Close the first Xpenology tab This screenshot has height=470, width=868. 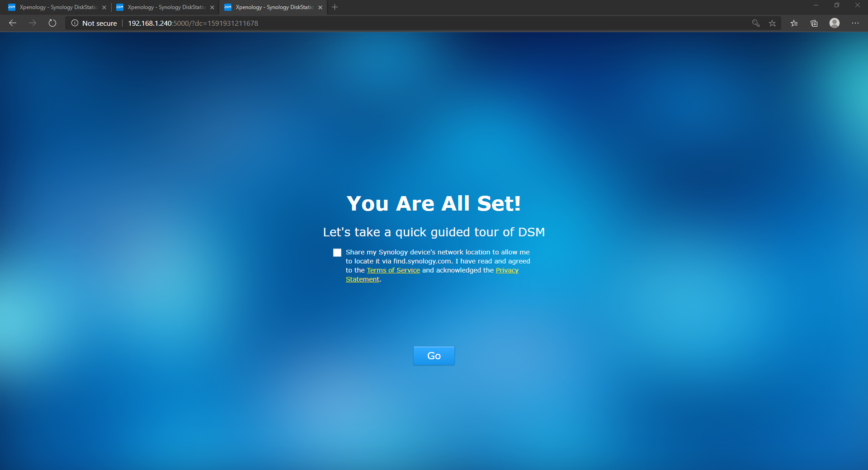[104, 7]
